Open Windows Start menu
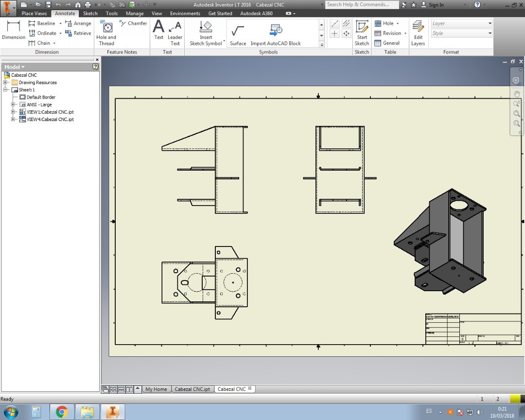Image resolution: width=525 pixels, height=420 pixels. (11, 412)
